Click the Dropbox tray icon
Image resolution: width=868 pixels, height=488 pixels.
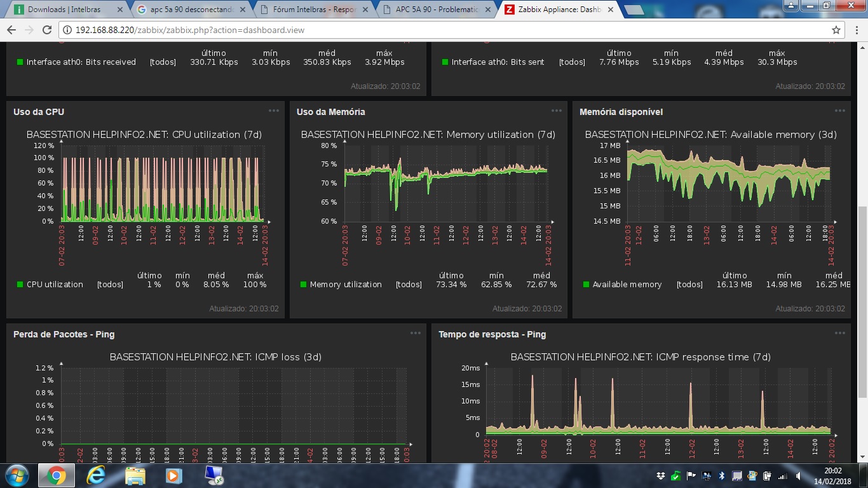[661, 475]
